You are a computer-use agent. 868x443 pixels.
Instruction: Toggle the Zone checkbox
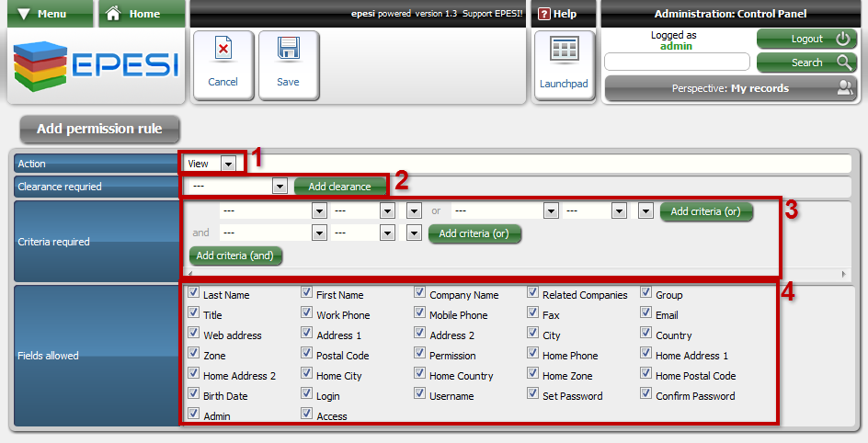[x=193, y=353]
